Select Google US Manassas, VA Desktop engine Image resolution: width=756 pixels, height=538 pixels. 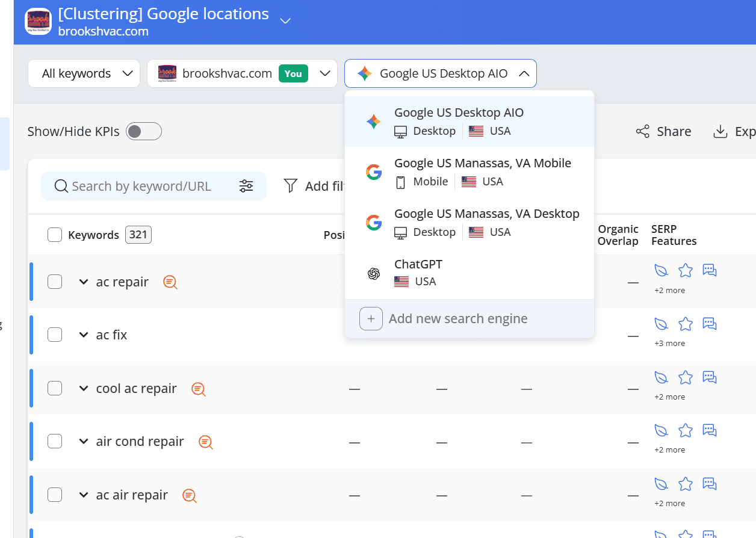pos(469,223)
